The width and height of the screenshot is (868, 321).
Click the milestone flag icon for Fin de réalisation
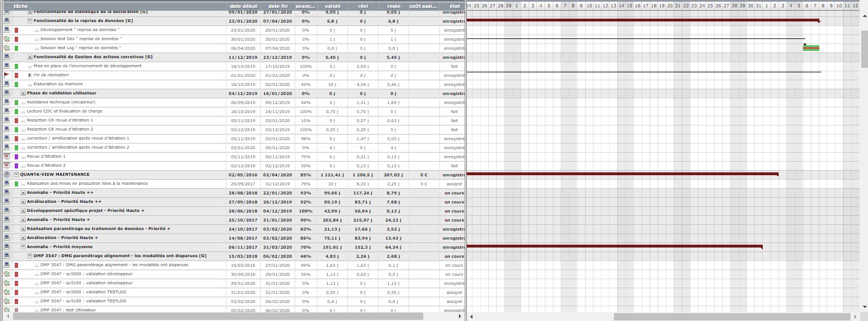pos(7,75)
